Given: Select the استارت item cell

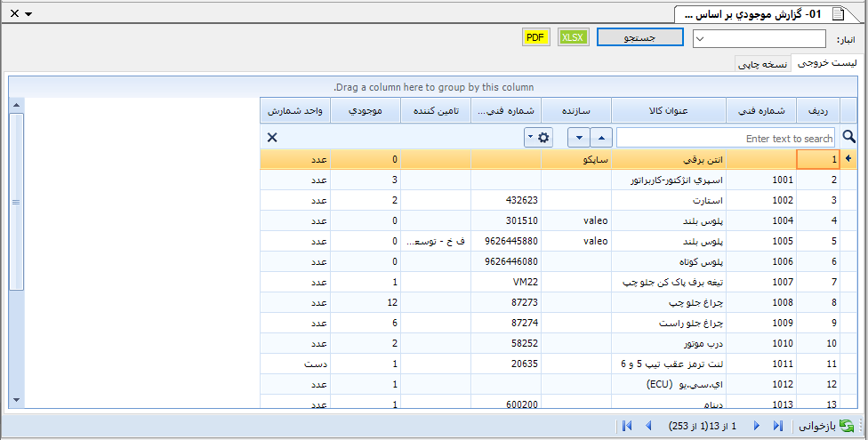Looking at the screenshot, I should click(x=669, y=200).
